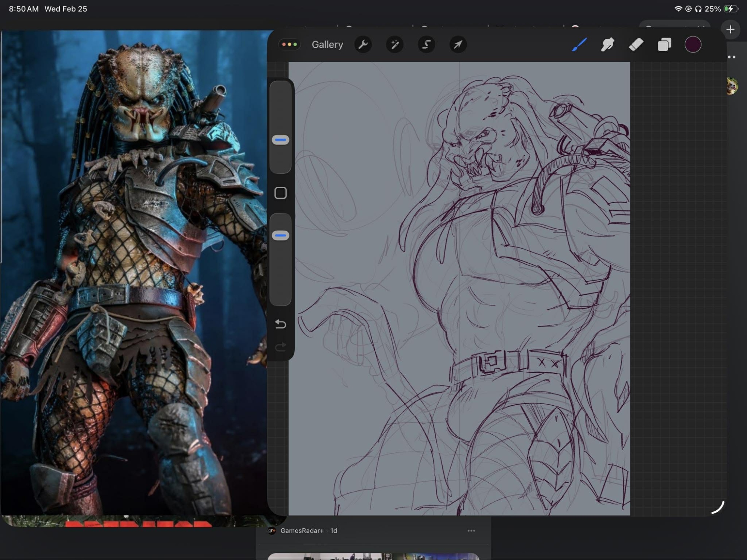Select the Brush paint tool
This screenshot has width=747, height=560.
[x=579, y=45]
